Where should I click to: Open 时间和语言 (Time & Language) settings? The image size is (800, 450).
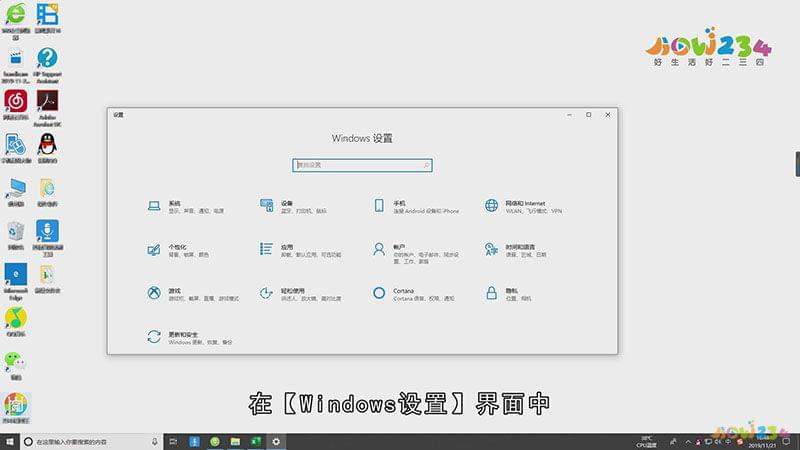point(515,250)
